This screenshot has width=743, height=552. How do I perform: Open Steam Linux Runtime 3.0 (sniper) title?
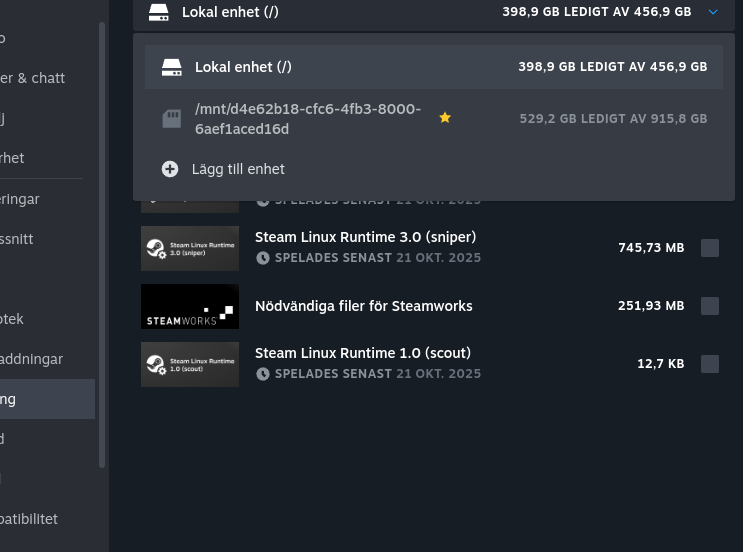365,237
